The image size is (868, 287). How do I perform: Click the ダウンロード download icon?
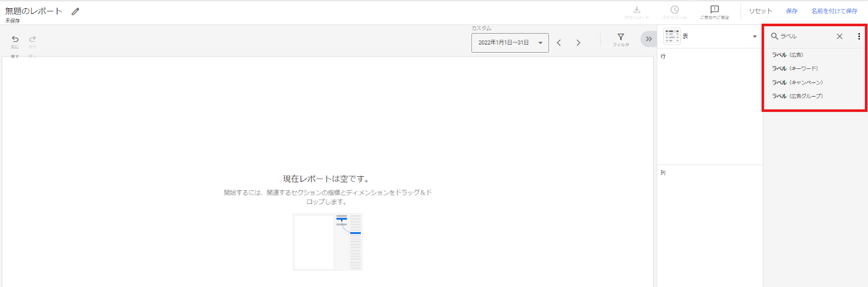636,10
